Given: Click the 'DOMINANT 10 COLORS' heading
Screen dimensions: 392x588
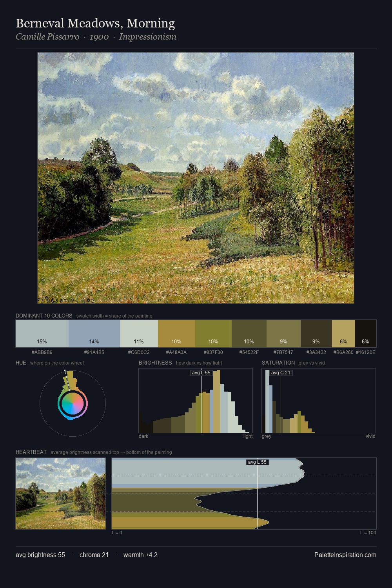Looking at the screenshot, I should (x=44, y=316).
